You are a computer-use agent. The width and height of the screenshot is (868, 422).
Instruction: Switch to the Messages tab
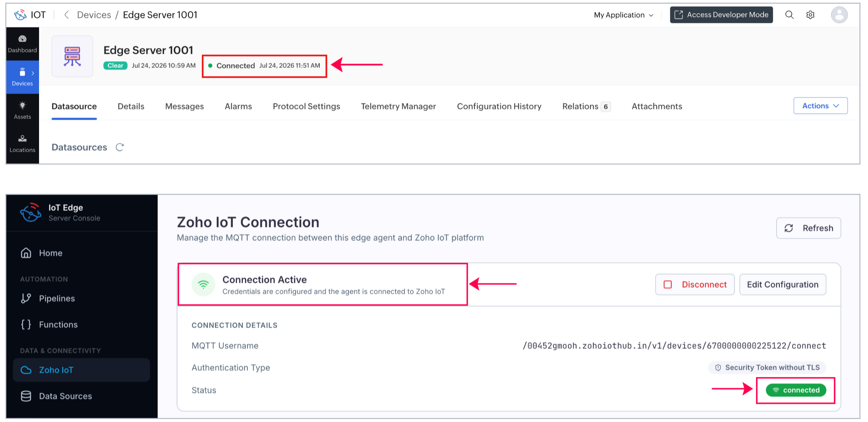tap(184, 106)
